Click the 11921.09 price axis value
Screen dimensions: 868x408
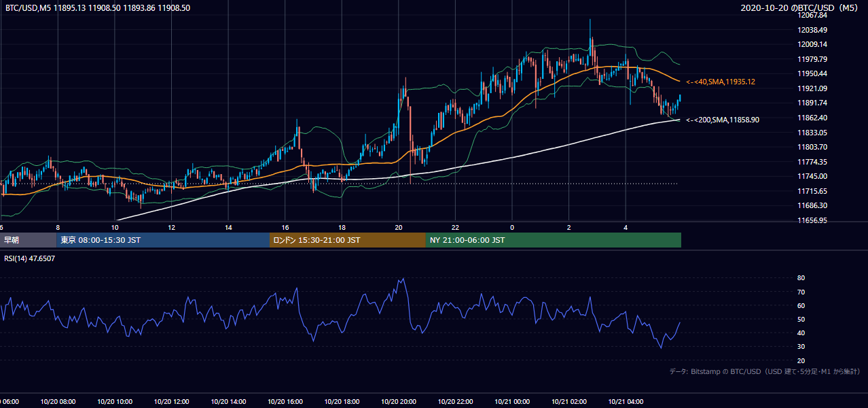(813, 88)
